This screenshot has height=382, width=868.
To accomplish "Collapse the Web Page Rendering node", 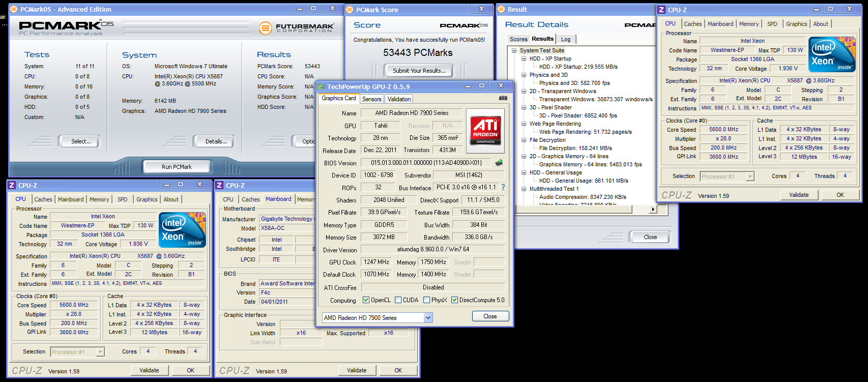I will click(x=524, y=124).
